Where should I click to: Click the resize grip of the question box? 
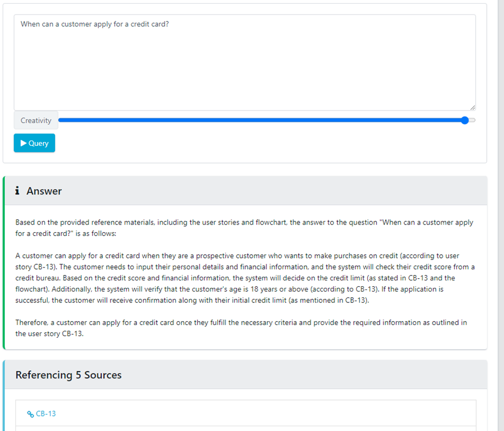point(472,108)
